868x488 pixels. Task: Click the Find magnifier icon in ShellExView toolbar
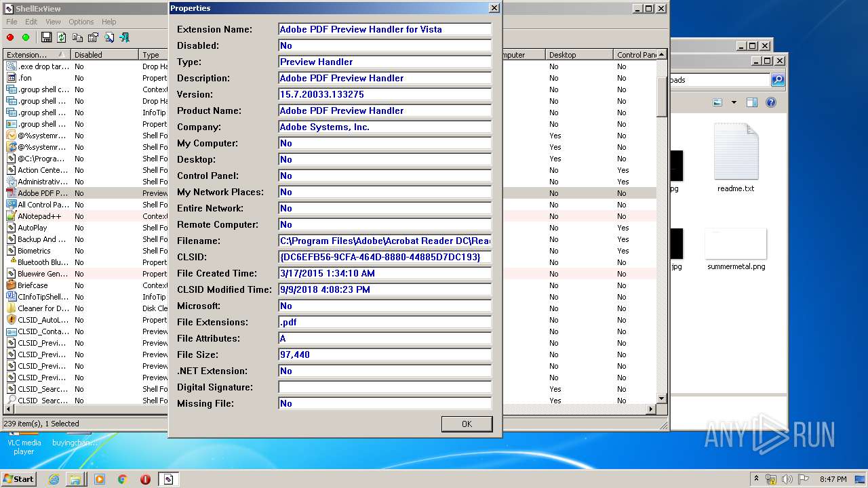[x=108, y=37]
